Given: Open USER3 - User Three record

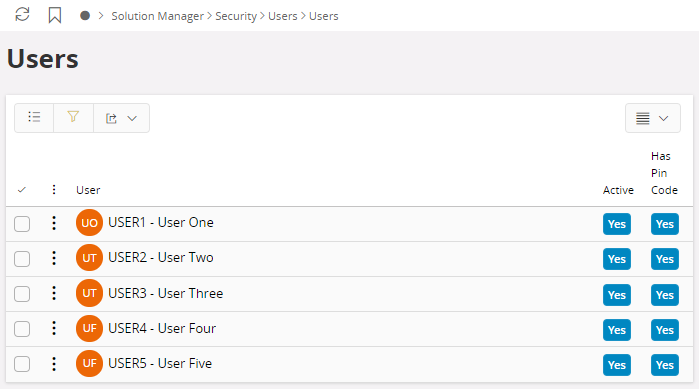Looking at the screenshot, I should coord(166,293).
